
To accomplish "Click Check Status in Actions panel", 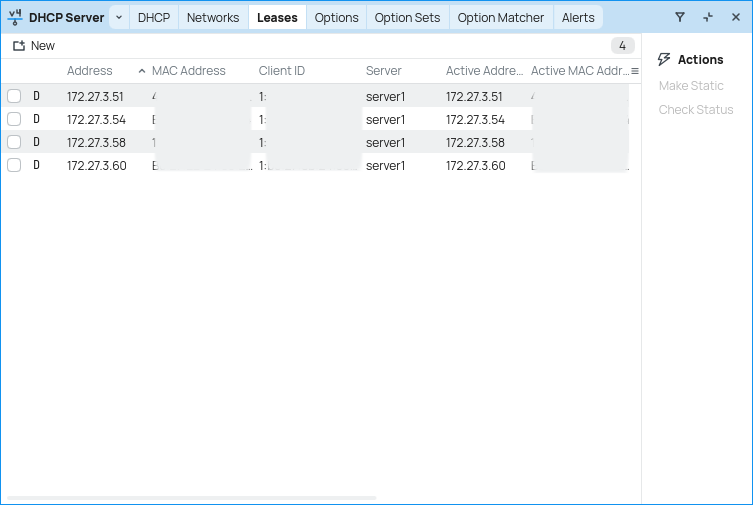I will [696, 110].
